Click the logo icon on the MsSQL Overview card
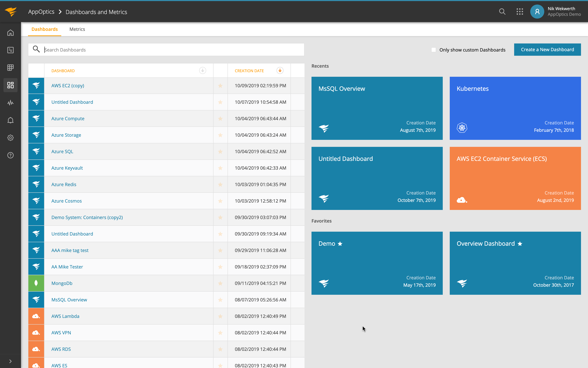The image size is (588, 368). 324,128
